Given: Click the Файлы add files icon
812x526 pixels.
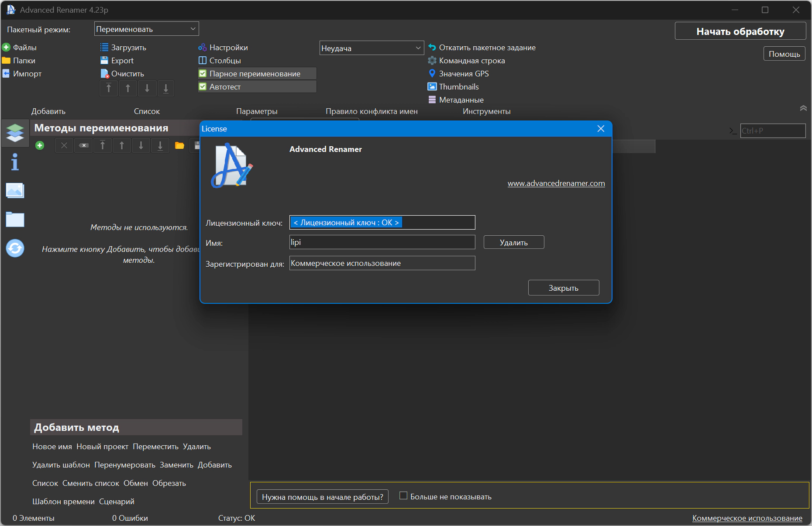Looking at the screenshot, I should [x=7, y=48].
